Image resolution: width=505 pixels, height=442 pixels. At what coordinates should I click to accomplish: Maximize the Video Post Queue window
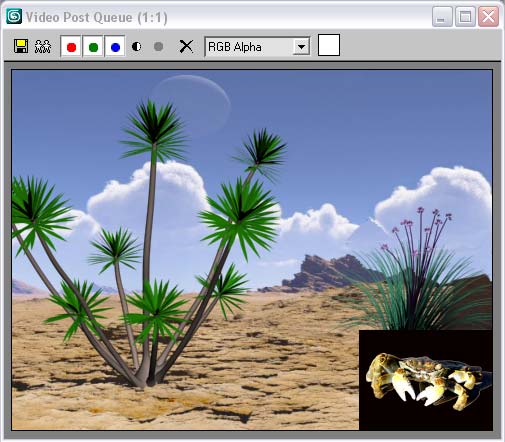click(x=465, y=17)
